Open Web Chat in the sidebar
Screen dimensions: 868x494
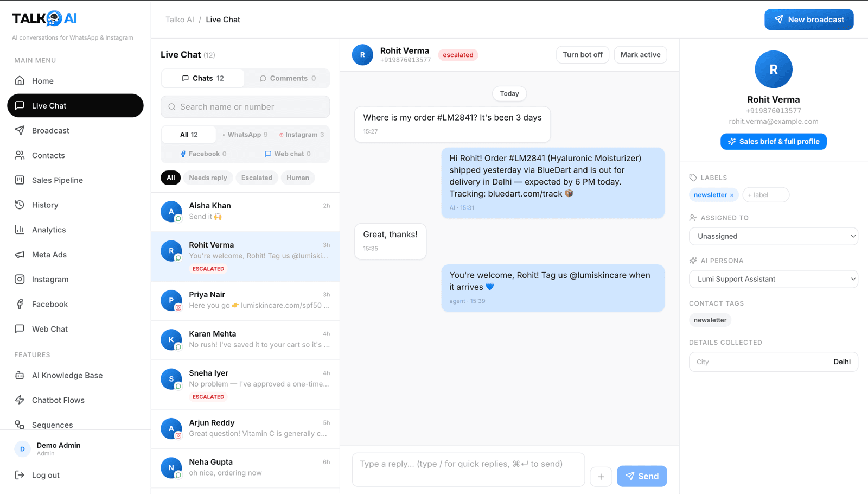(75, 329)
